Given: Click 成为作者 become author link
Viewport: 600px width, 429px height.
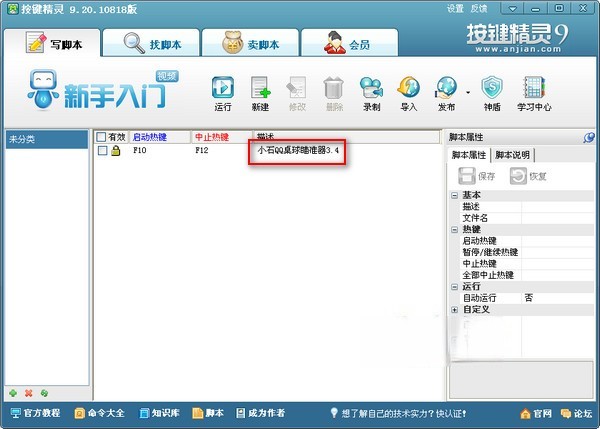Looking at the screenshot, I should pos(261,413).
